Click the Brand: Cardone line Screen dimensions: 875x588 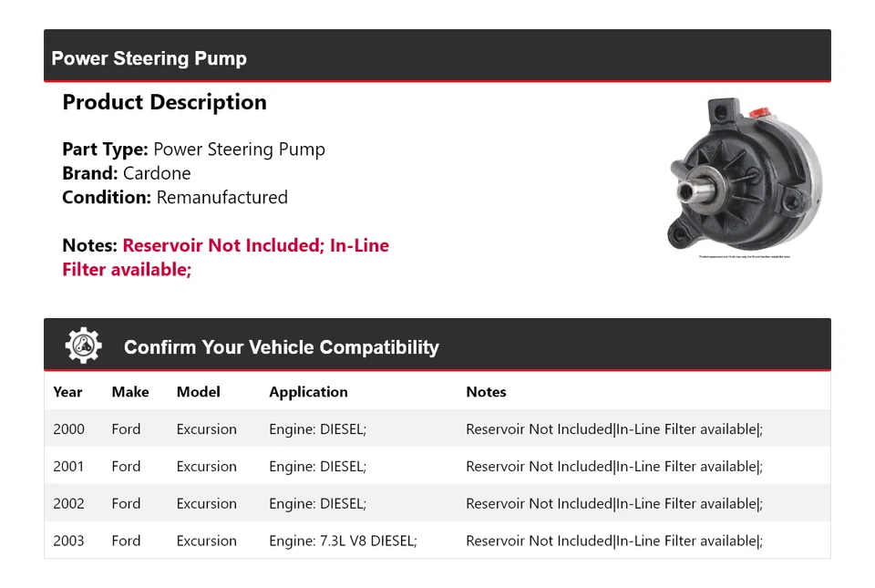point(127,173)
